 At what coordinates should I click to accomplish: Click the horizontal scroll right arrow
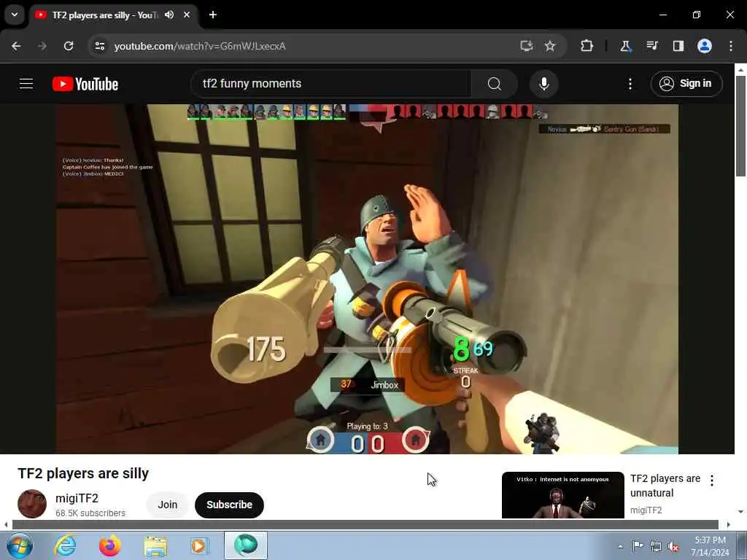[x=729, y=525]
